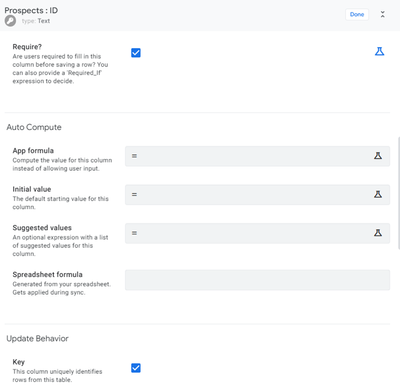This screenshot has height=392, width=400.
Task: Click the Spreadsheet formula label
Action: [47, 275]
